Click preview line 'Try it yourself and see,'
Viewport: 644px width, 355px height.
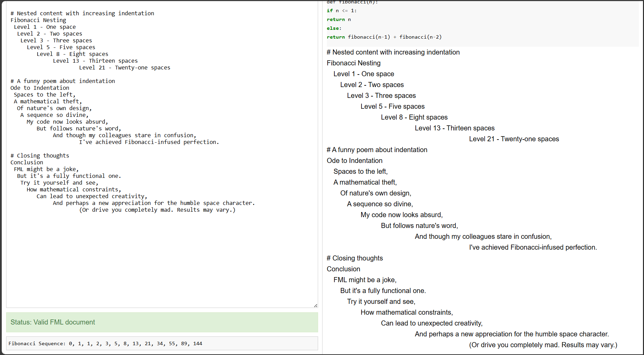(382, 301)
